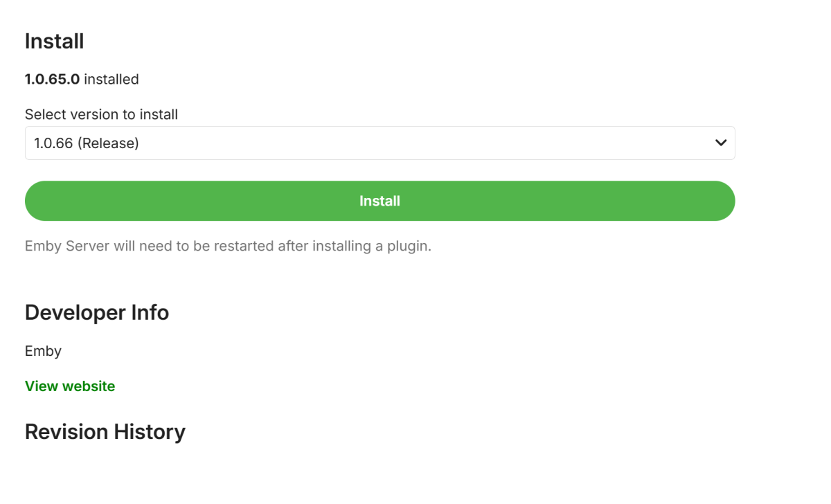Click the restart notice text

(x=227, y=246)
